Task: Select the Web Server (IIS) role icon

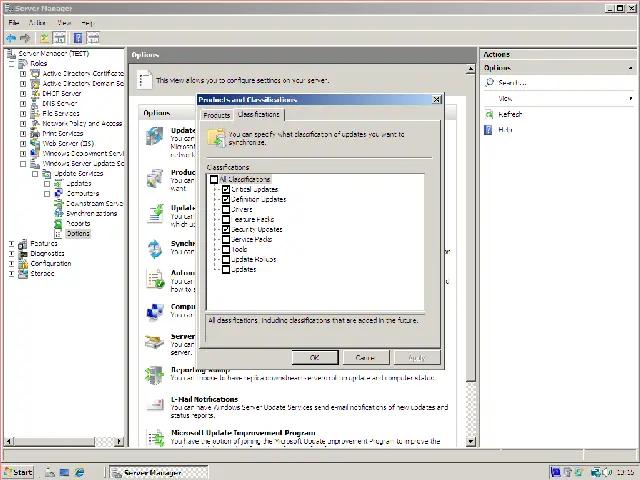Action: pyautogui.click(x=36, y=144)
